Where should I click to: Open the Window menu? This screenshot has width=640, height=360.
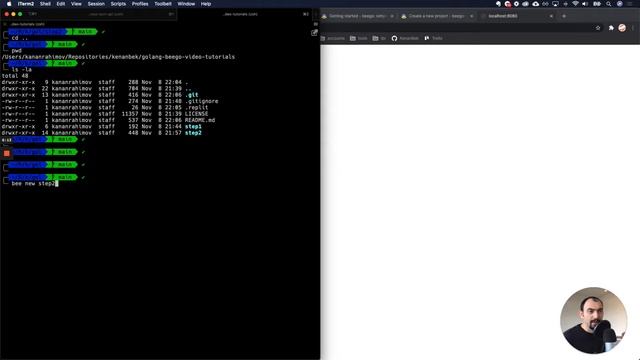pyautogui.click(x=186, y=4)
